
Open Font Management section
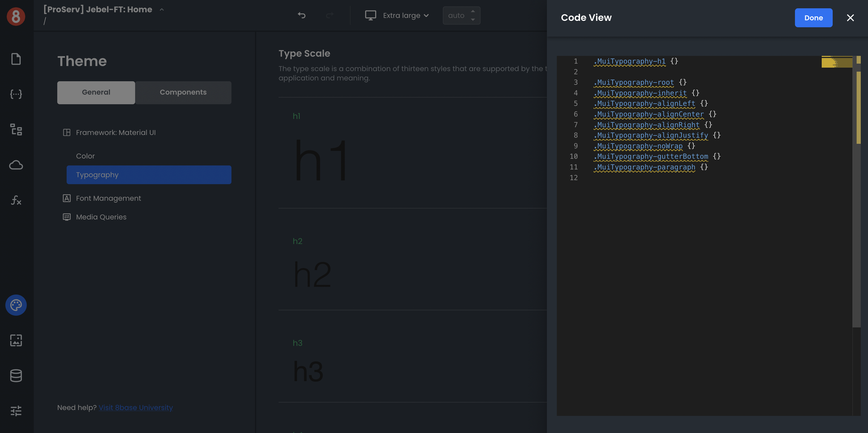coord(108,198)
